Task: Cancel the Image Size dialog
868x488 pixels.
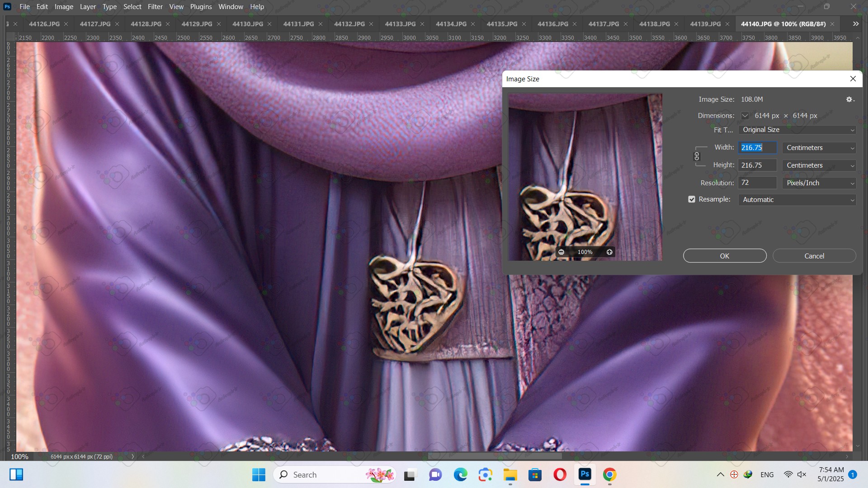Action: pos(814,256)
